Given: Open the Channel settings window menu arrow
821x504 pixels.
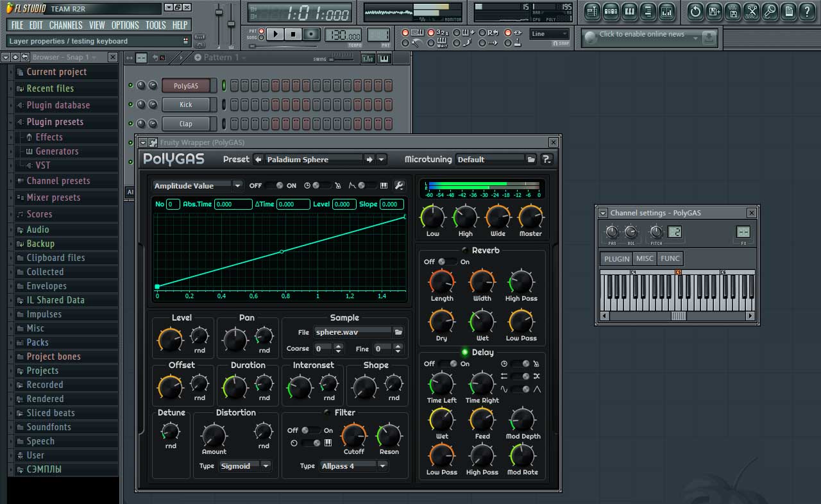Looking at the screenshot, I should point(602,213).
